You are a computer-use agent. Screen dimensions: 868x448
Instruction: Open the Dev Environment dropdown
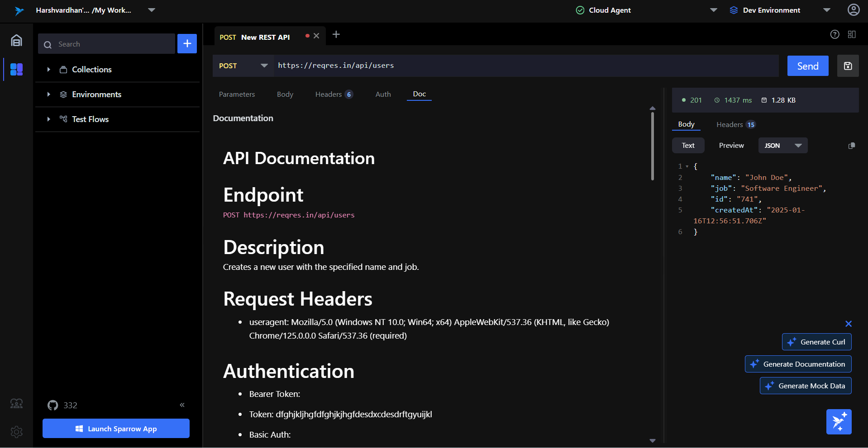[826, 10]
